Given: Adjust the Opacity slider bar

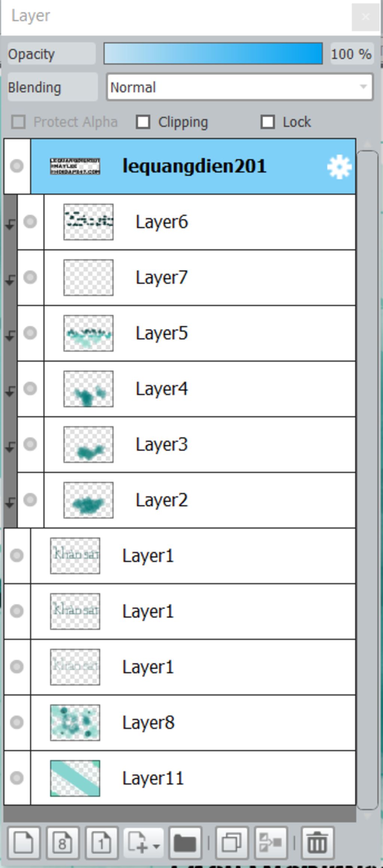Looking at the screenshot, I should click(213, 53).
